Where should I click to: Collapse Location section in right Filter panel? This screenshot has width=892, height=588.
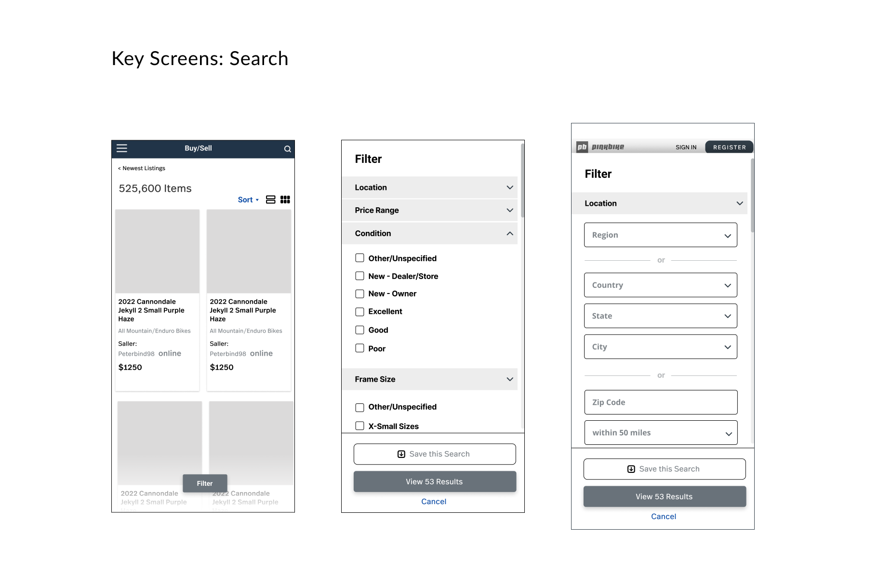coord(659,203)
